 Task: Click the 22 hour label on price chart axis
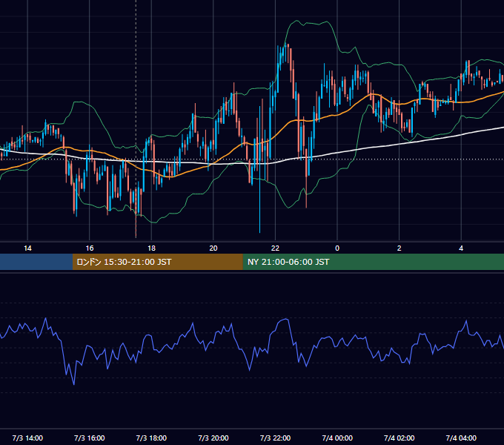[275, 248]
